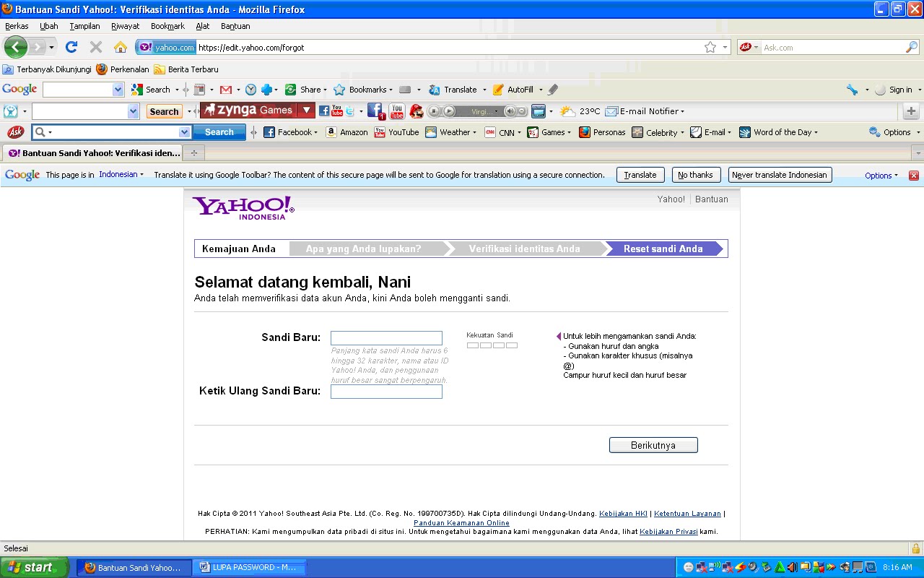Select the Bantuan Sandi Yahoo browser tab
This screenshot has width=924, height=578.
[x=92, y=153]
